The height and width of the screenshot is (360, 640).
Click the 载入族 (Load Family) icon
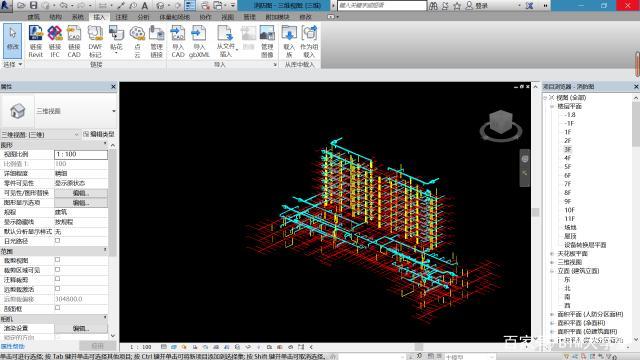click(289, 41)
